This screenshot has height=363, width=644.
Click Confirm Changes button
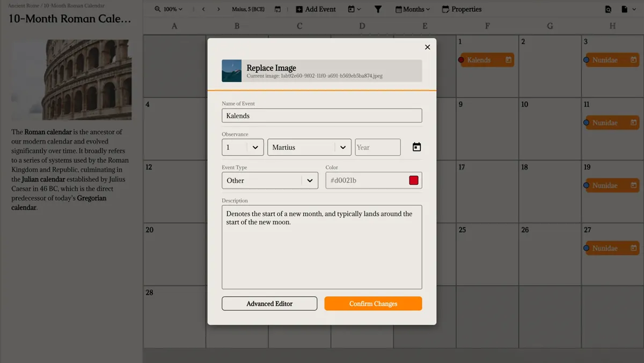coord(373,303)
